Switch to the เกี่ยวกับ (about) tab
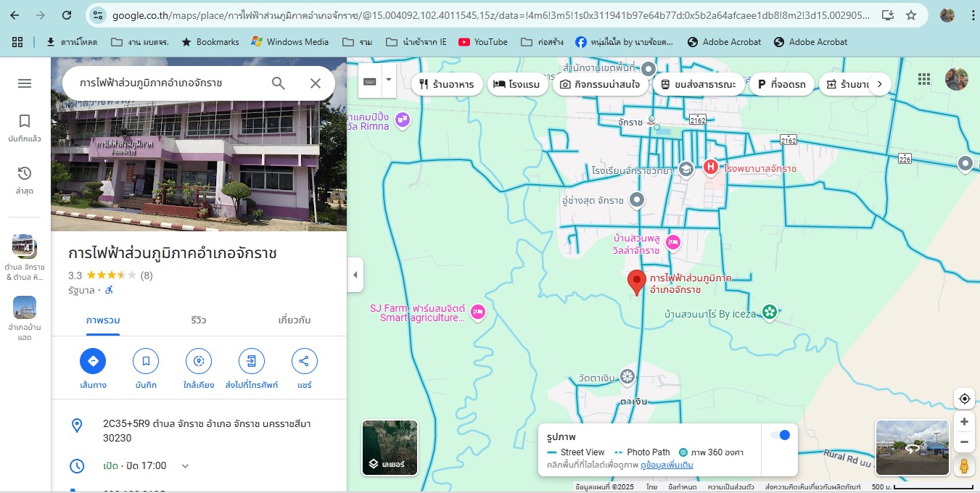This screenshot has width=980, height=493. pos(295,320)
